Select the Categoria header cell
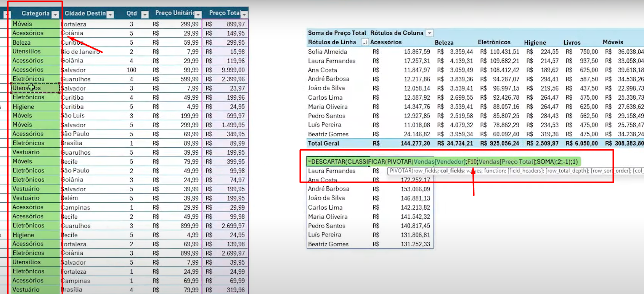The width and height of the screenshot is (644, 294). coord(35,13)
